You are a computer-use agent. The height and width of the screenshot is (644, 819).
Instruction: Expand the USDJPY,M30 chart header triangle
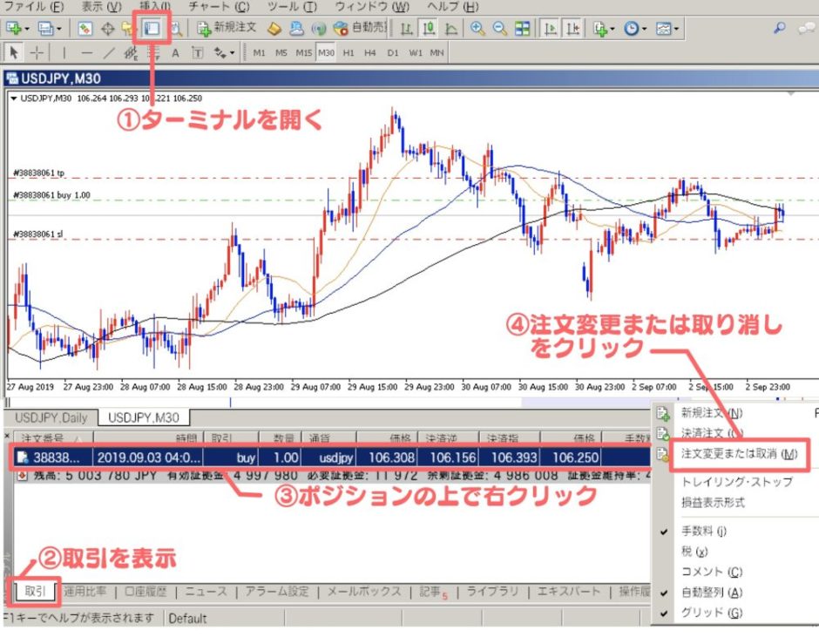pyautogui.click(x=13, y=98)
